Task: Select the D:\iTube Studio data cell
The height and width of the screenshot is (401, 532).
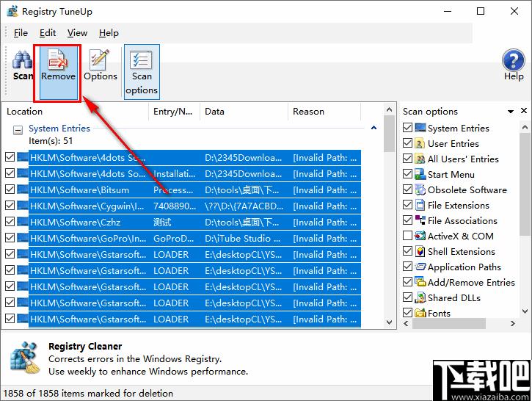Action: 243,239
